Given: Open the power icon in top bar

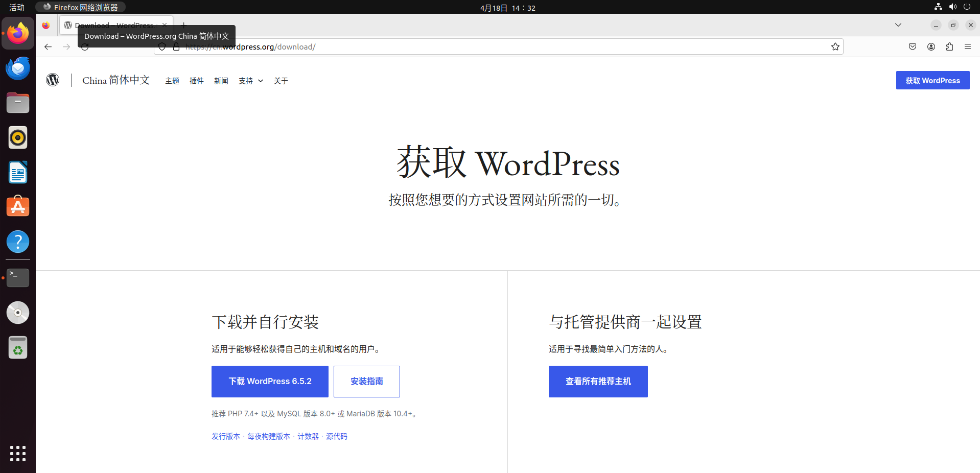Looking at the screenshot, I should [967, 7].
